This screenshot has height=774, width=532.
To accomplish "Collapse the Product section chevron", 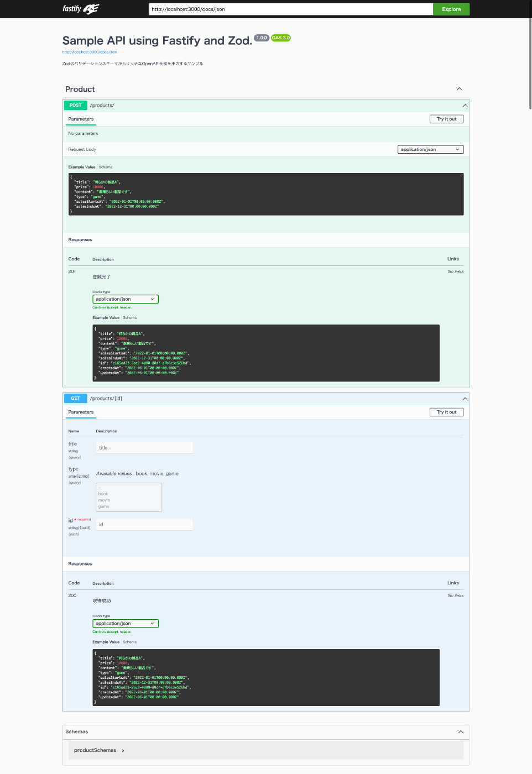I will [x=459, y=89].
